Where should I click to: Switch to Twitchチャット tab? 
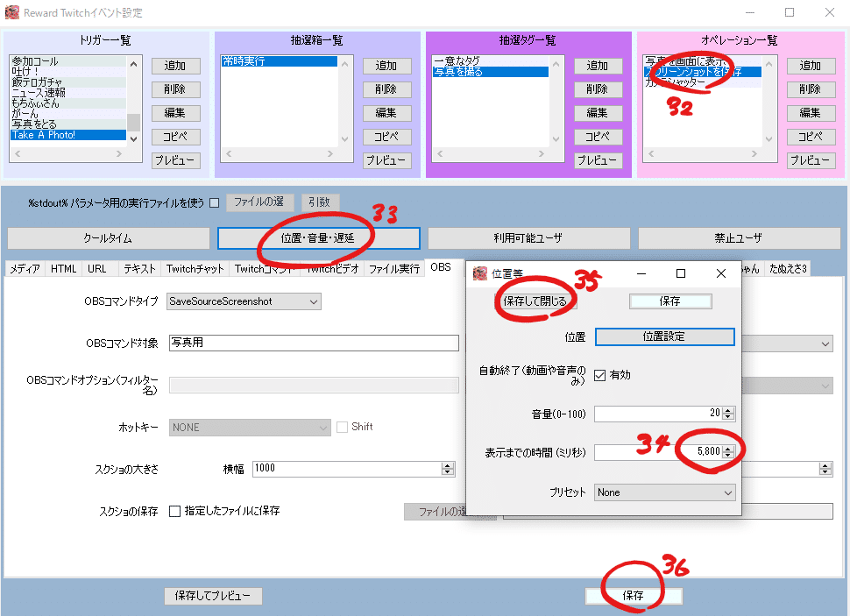click(x=195, y=268)
